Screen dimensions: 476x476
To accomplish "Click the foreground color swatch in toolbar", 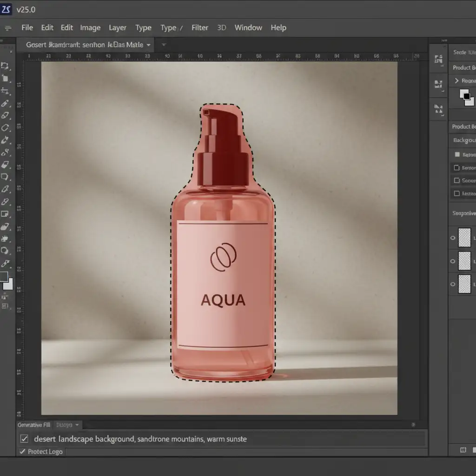I will pyautogui.click(x=4, y=277).
